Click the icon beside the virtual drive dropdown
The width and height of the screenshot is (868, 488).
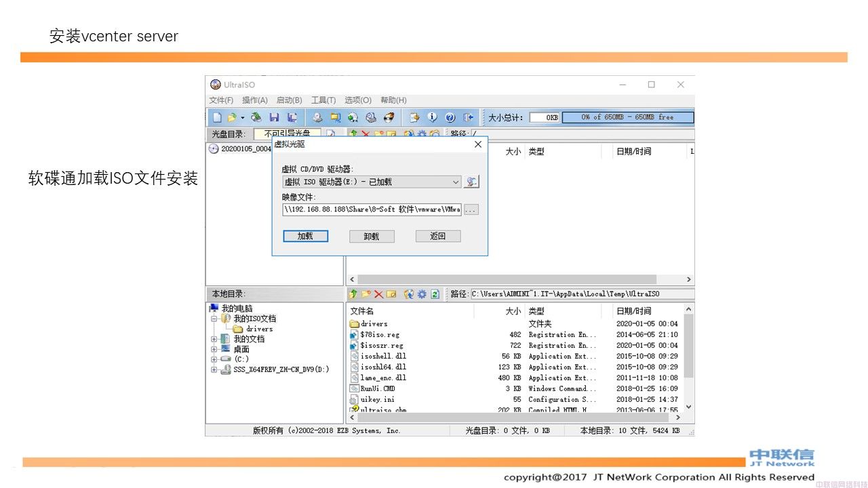(x=471, y=182)
